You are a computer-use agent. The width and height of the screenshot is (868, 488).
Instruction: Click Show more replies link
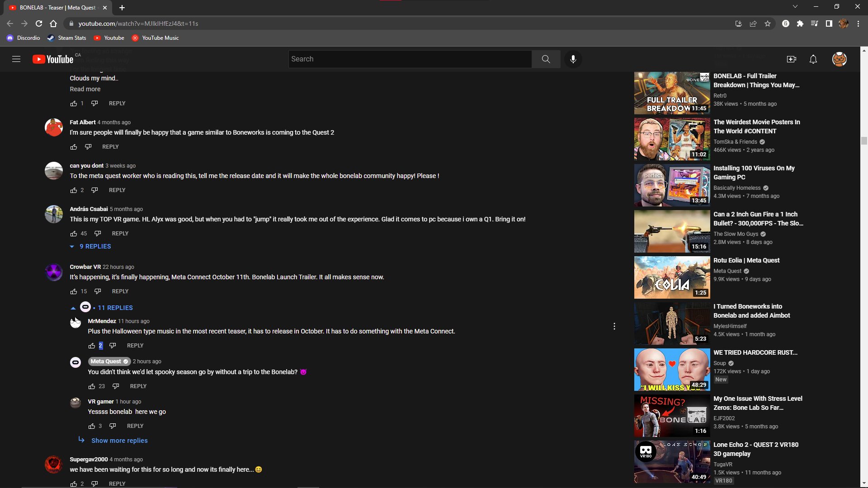(119, 441)
